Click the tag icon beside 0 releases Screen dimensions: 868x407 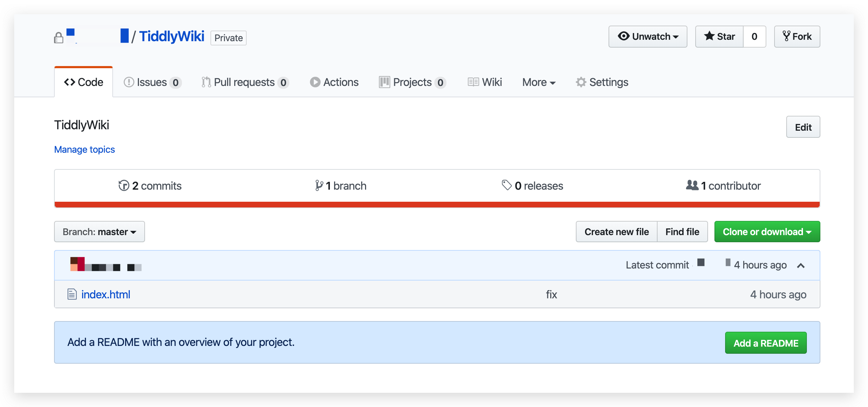[507, 185]
